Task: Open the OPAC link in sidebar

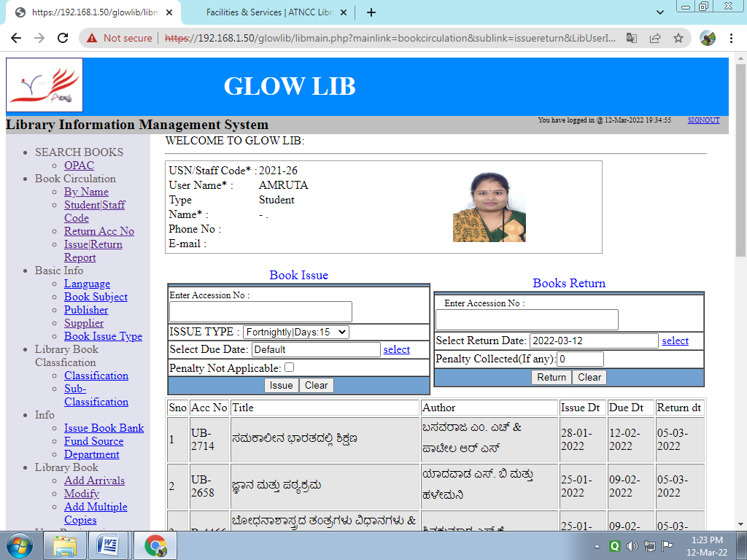Action: tap(79, 166)
